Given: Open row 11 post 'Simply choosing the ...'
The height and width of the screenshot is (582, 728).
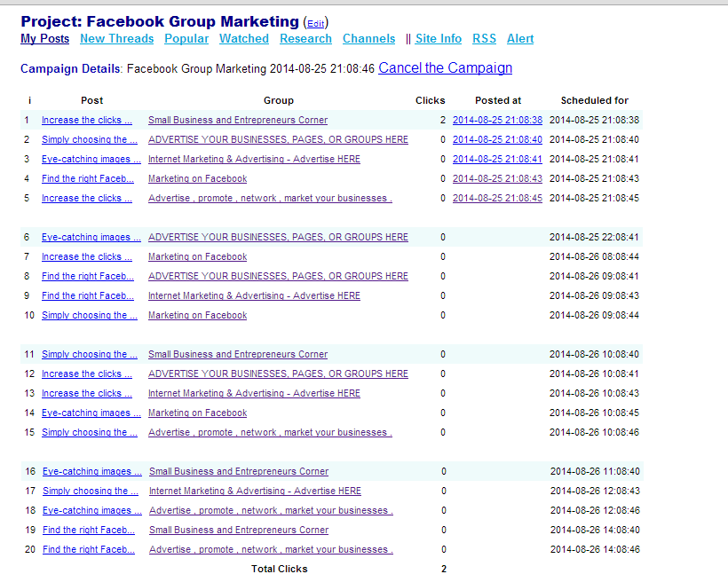Looking at the screenshot, I should click(x=90, y=354).
